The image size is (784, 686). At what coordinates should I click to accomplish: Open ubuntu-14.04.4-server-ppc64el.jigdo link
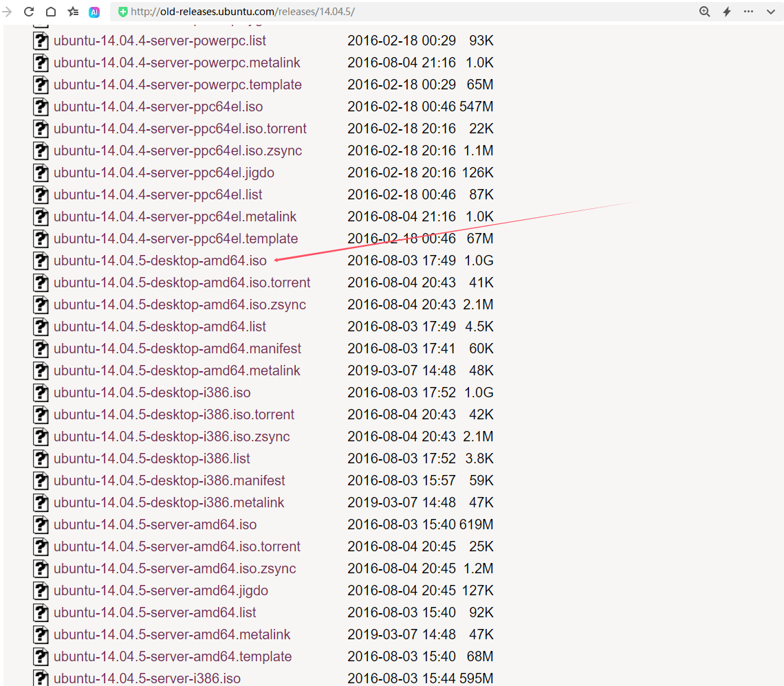pyautogui.click(x=164, y=173)
